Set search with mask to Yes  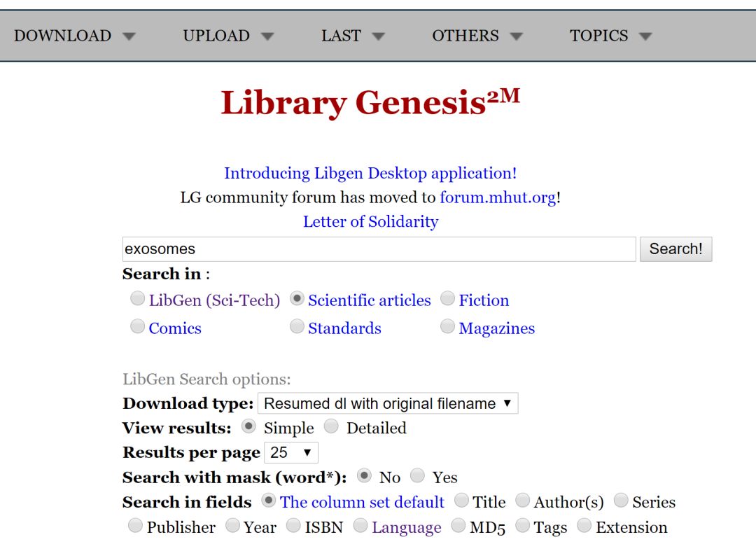coord(417,476)
